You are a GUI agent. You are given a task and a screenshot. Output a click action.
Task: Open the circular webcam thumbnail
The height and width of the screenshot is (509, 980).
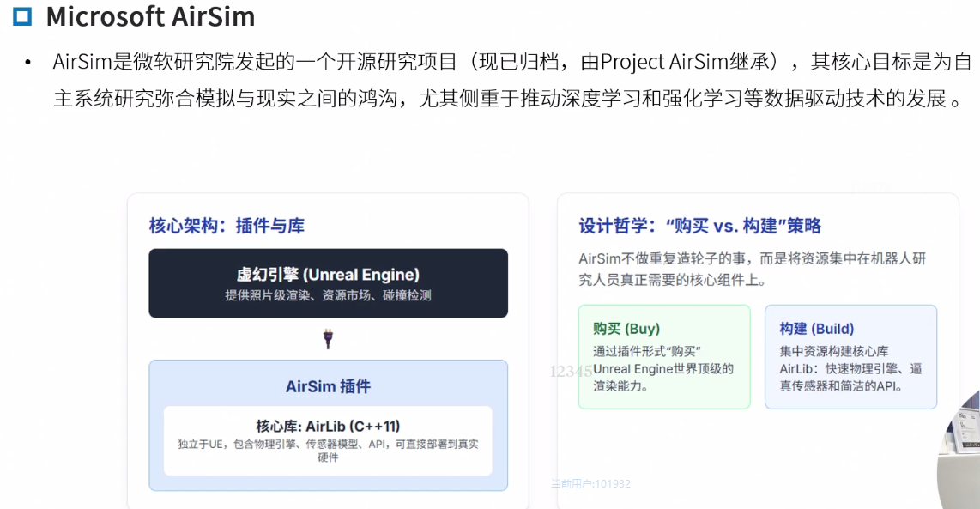click(961, 455)
